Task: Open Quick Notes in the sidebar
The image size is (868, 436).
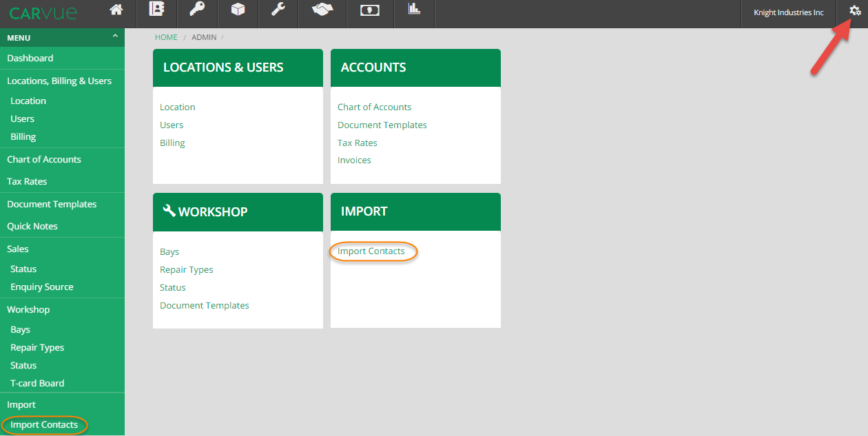Action: 32,226
